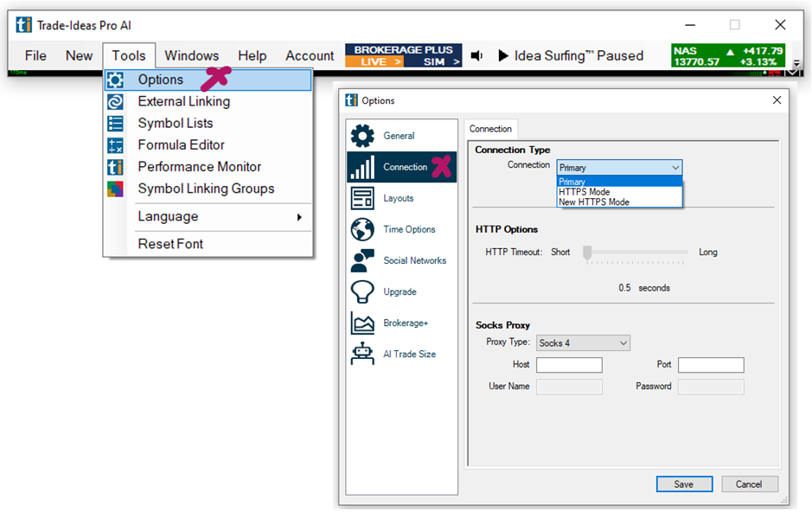This screenshot has width=812, height=518.
Task: Select the Layouts icon in sidebar
Action: pyautogui.click(x=362, y=198)
